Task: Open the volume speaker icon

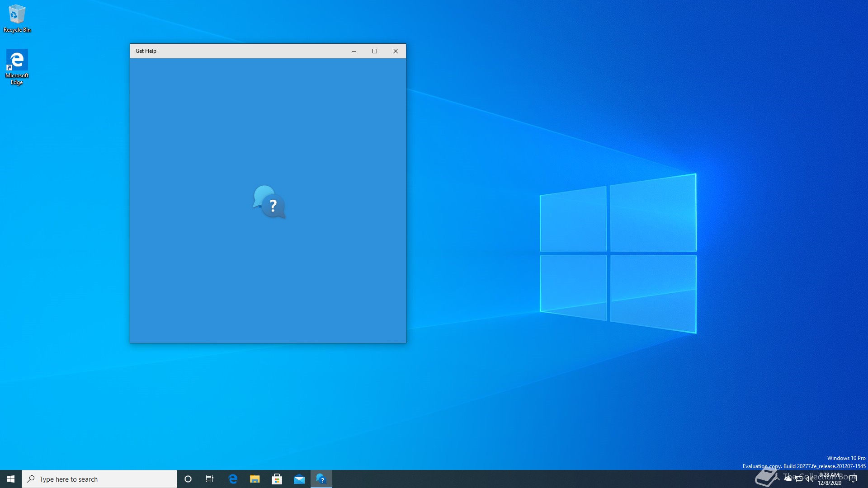Action: coord(809,479)
